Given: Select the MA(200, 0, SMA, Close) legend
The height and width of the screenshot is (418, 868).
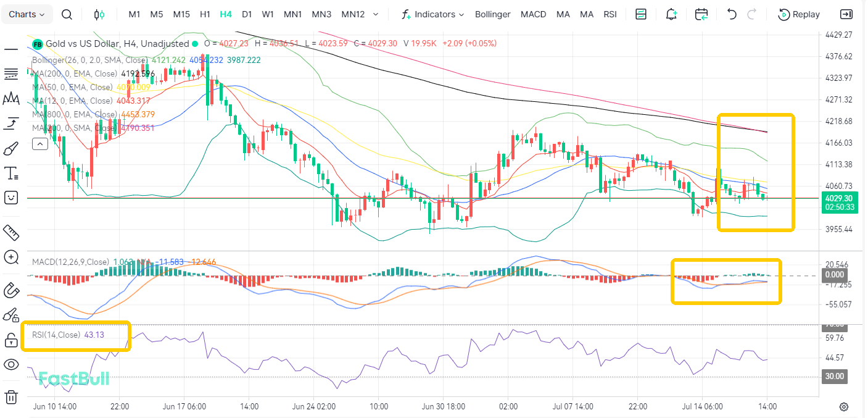Looking at the screenshot, I should click(x=74, y=128).
